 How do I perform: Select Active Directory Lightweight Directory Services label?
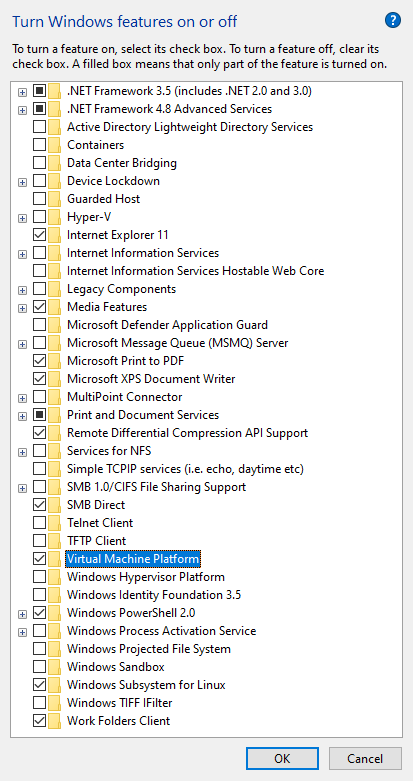[190, 127]
